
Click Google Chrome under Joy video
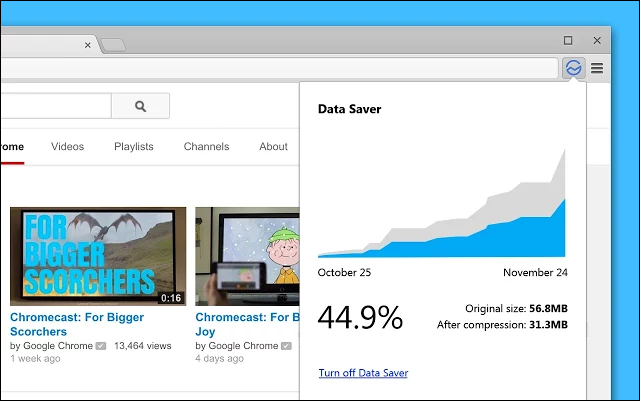click(x=243, y=346)
